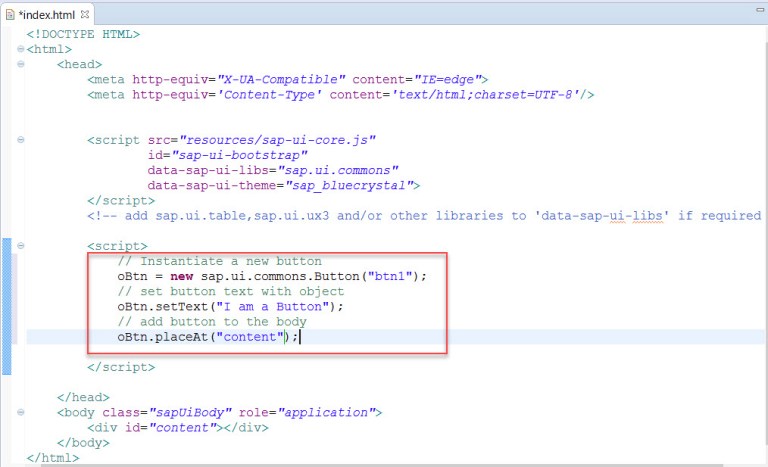This screenshot has height=467, width=768.
Task: Click the closing </head> tag
Action: [83, 397]
